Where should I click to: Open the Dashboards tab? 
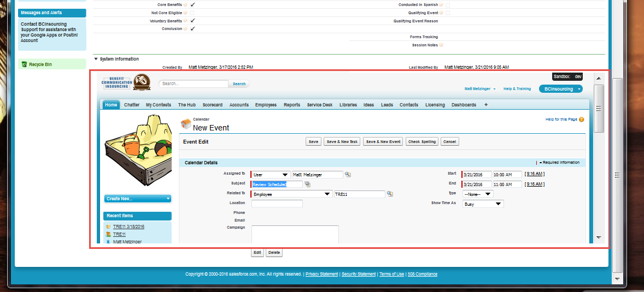tap(464, 105)
